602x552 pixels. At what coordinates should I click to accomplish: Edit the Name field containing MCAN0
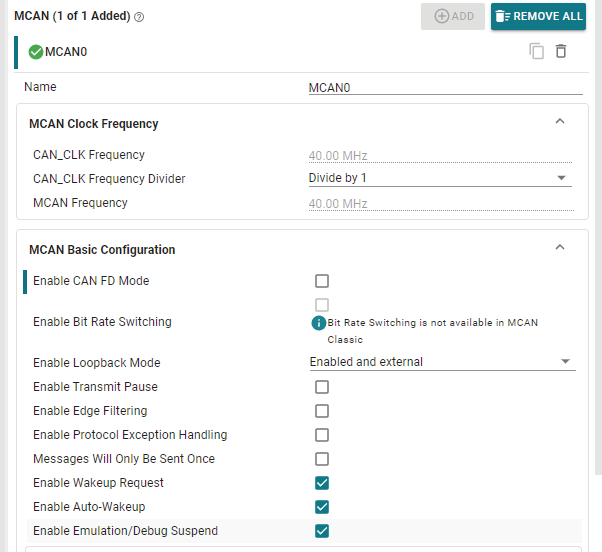tap(445, 88)
